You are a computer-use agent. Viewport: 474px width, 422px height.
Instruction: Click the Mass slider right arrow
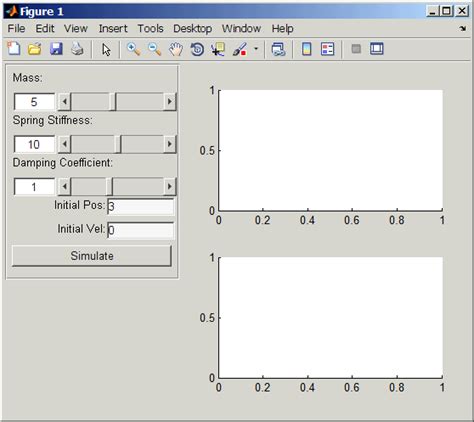170,101
